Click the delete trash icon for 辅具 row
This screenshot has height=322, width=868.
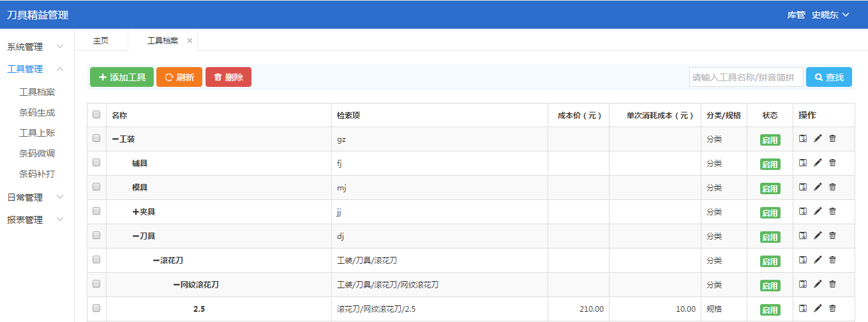[832, 163]
